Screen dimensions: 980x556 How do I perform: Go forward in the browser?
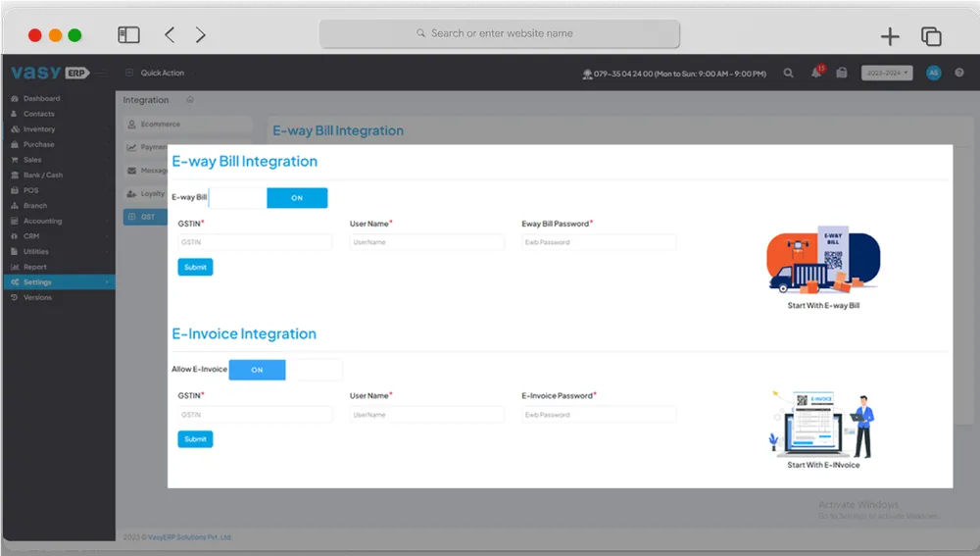[200, 35]
